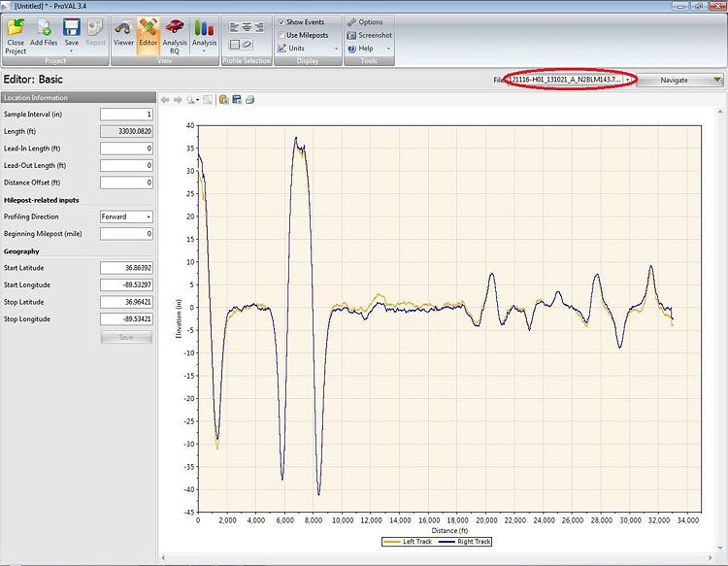
Task: Open the Analysis bar chart view
Action: (x=204, y=28)
